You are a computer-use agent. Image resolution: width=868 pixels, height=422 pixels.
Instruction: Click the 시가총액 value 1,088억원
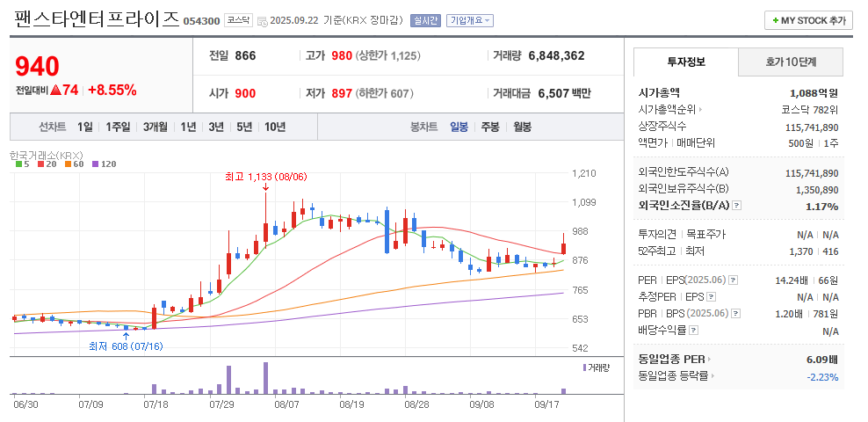click(814, 93)
